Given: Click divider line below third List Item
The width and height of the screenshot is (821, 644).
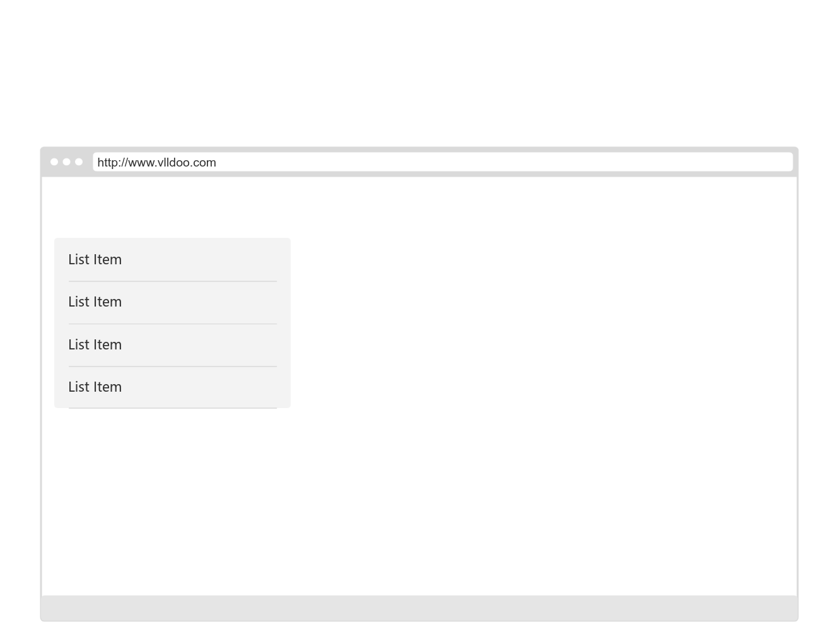Looking at the screenshot, I should [172, 366].
